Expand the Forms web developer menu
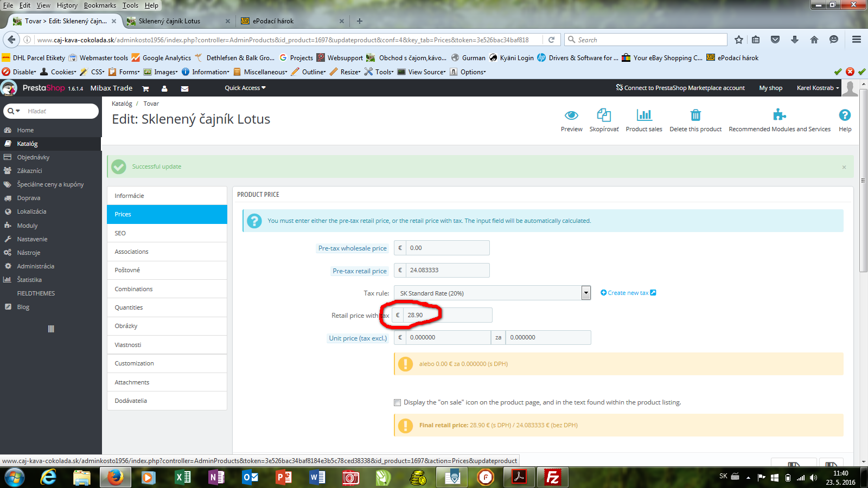Screen dimensions: 868x488 pyautogui.click(x=124, y=72)
